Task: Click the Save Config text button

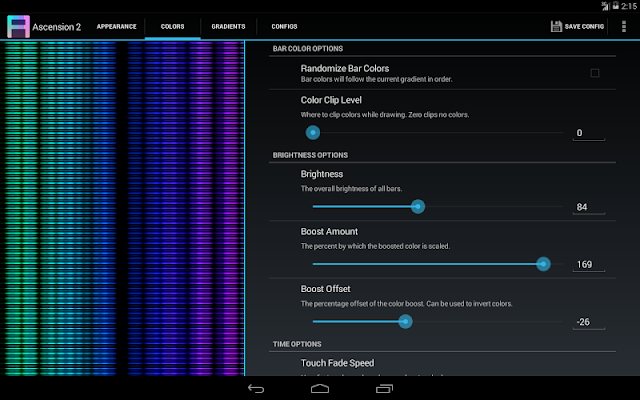Action: click(584, 27)
